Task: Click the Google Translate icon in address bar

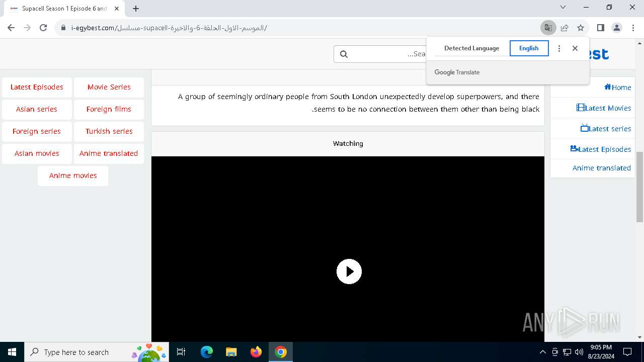Action: tap(548, 28)
